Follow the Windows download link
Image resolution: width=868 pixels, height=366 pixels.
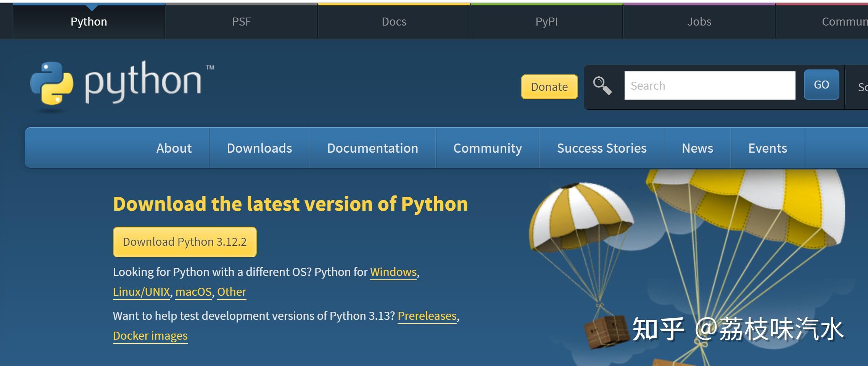[393, 272]
